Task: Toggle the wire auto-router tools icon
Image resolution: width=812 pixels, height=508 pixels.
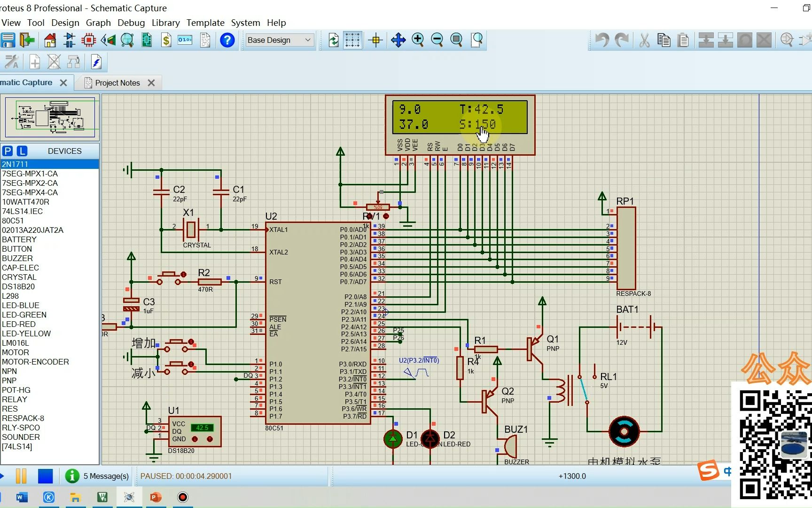Action: pyautogui.click(x=12, y=62)
